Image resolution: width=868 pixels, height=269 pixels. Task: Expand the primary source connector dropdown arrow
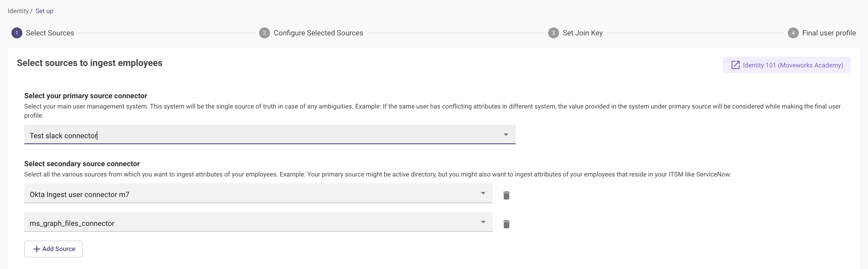point(506,134)
